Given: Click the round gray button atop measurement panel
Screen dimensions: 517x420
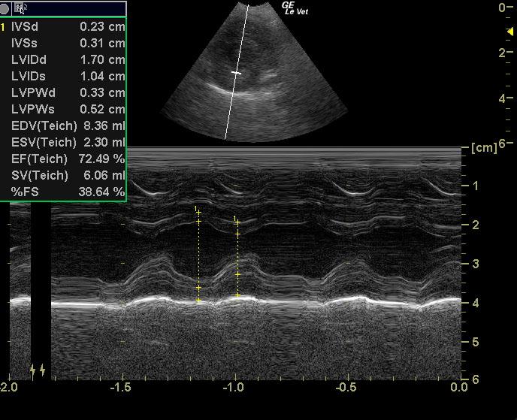Looking at the screenshot, I should coord(8,8).
